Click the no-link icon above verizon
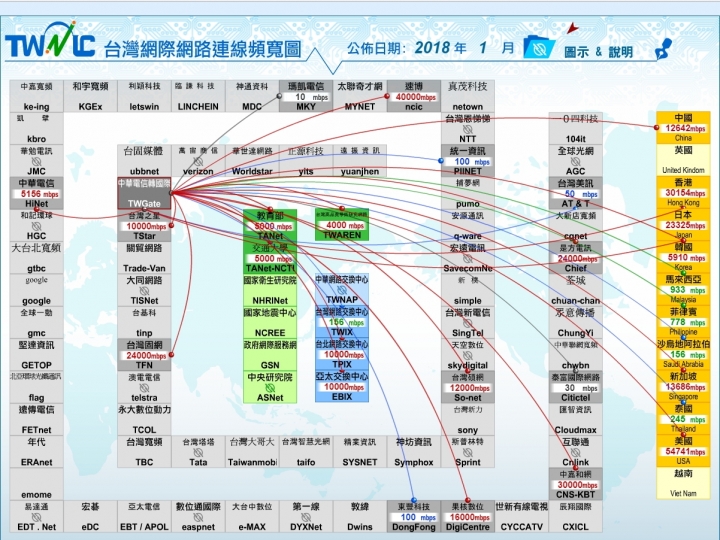 (x=198, y=161)
